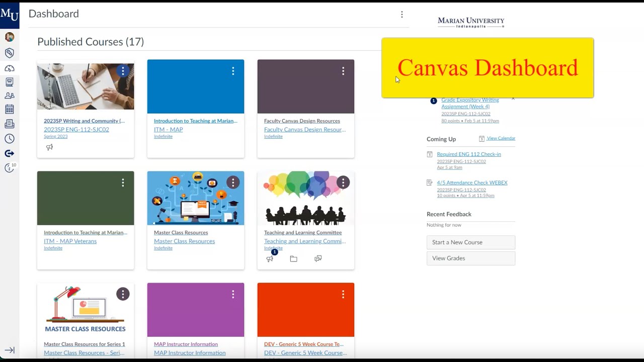
Task: Click the dark green ITM MAP Veterans card header
Action: pos(86,198)
